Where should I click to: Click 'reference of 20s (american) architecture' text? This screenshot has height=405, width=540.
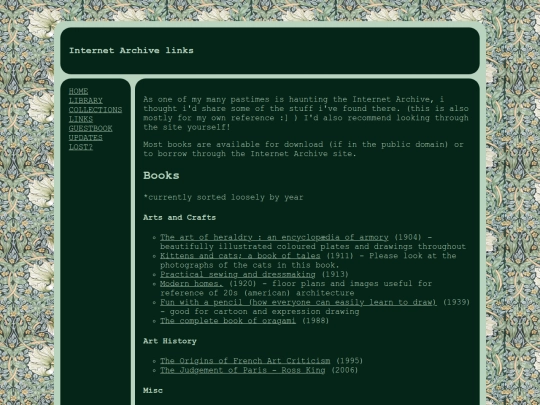pos(257,293)
